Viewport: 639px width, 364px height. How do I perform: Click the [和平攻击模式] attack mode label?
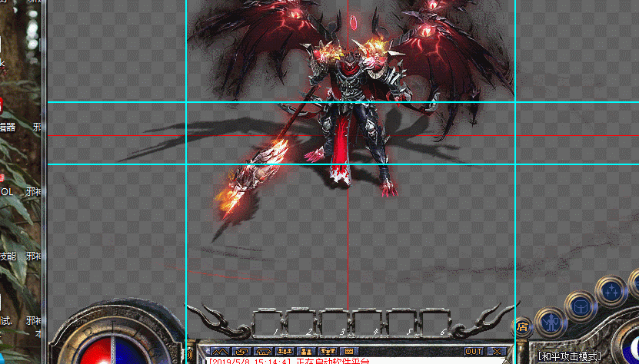tap(569, 356)
